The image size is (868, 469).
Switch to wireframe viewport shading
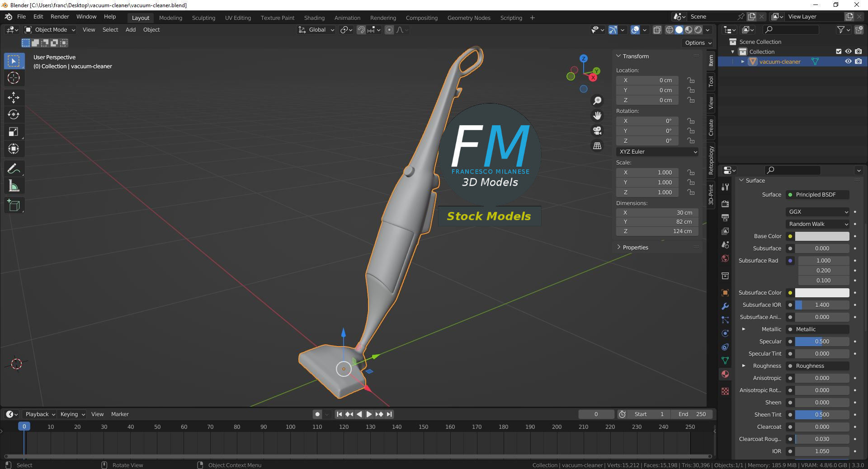click(670, 30)
